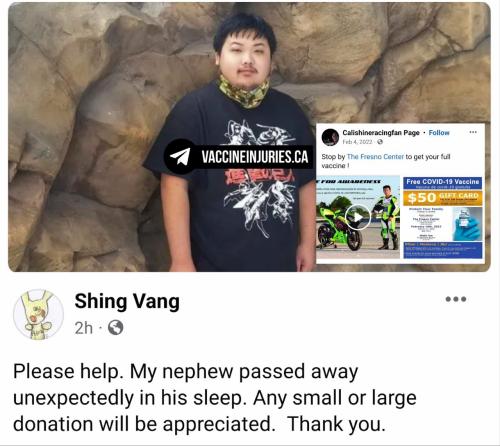500x446 pixels.
Task: Click the public globe privacy icon
Action: pos(115,328)
